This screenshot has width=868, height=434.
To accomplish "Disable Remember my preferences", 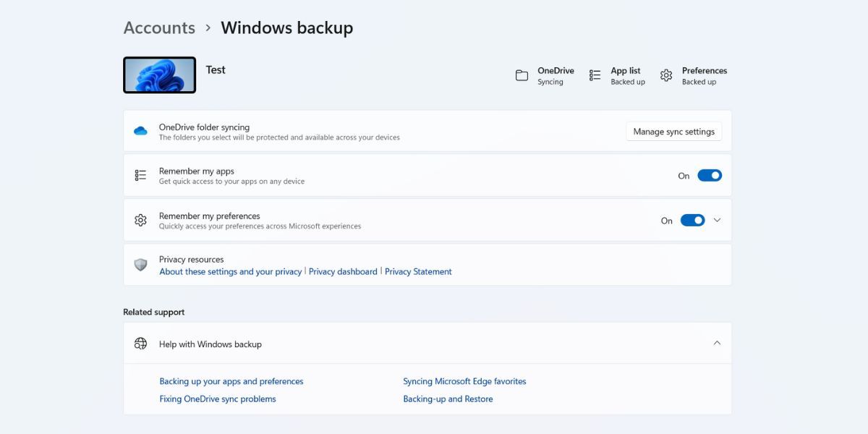I will 692,220.
